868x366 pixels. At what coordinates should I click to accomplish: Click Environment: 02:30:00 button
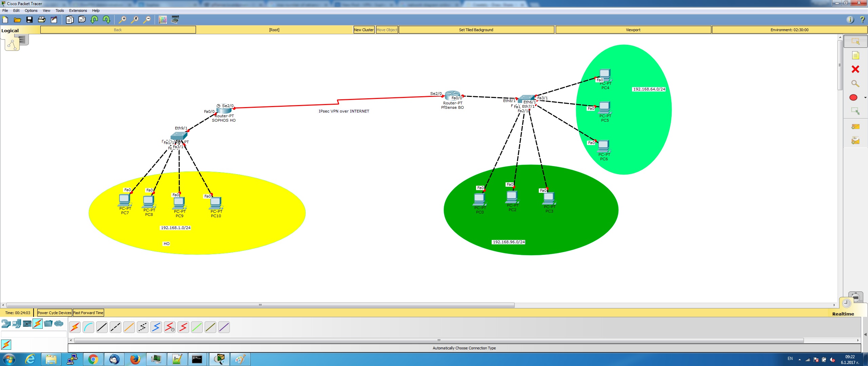(789, 30)
